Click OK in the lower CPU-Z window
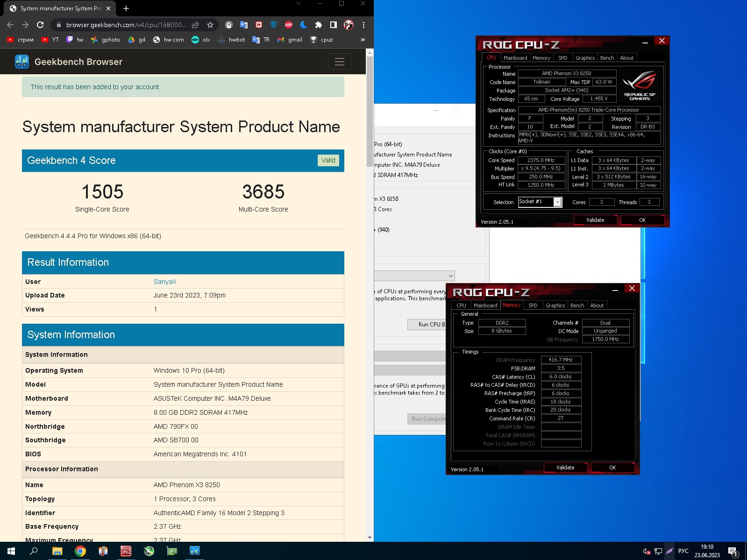Image resolution: width=747 pixels, height=560 pixels. [612, 468]
